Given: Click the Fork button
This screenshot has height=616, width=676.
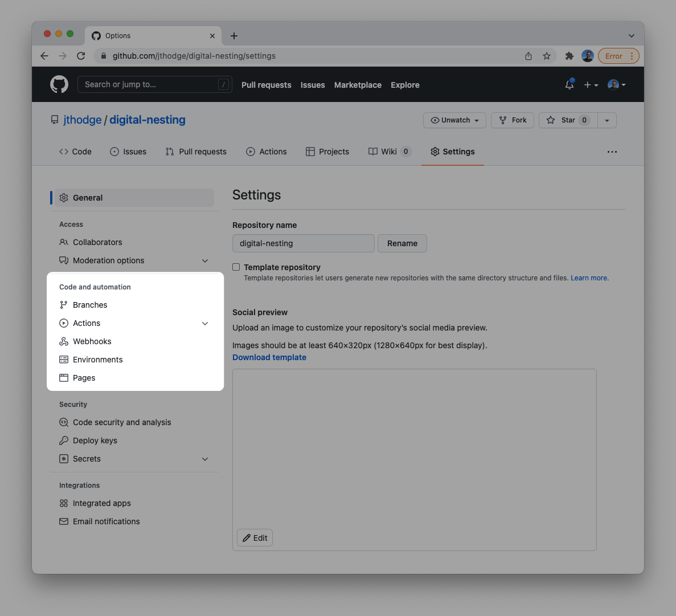Looking at the screenshot, I should (513, 120).
